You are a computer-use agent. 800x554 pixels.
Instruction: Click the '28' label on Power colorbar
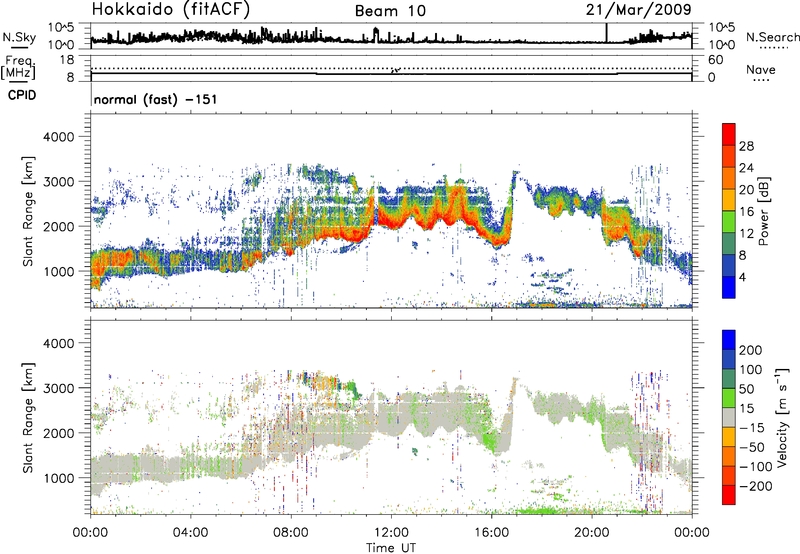(746, 146)
